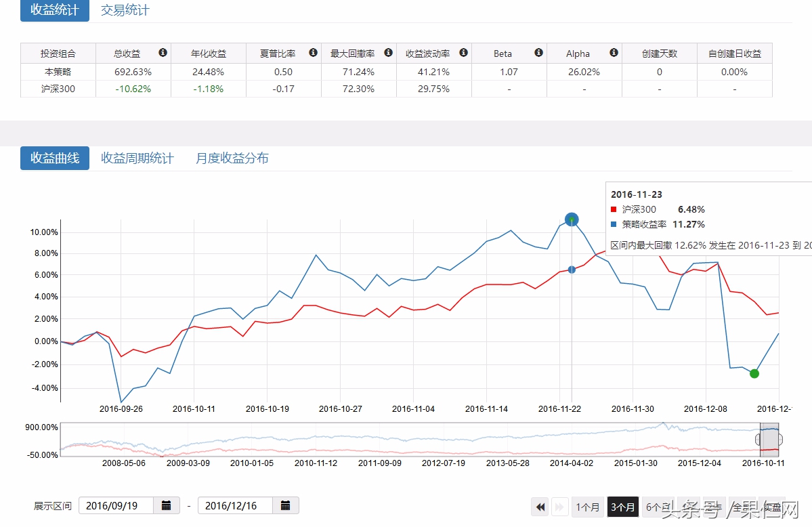This screenshot has height=527, width=812.
Task: Click the double-arrow rewind period button
Action: point(540,507)
